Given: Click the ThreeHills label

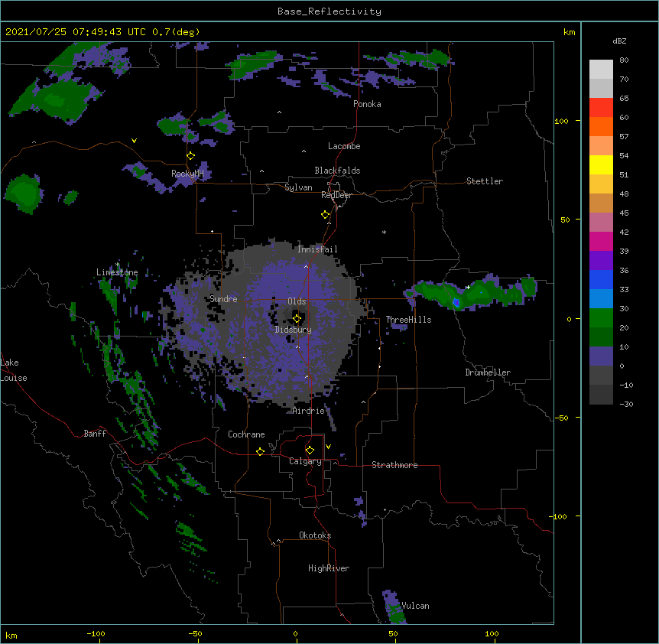Looking at the screenshot, I should [408, 320].
